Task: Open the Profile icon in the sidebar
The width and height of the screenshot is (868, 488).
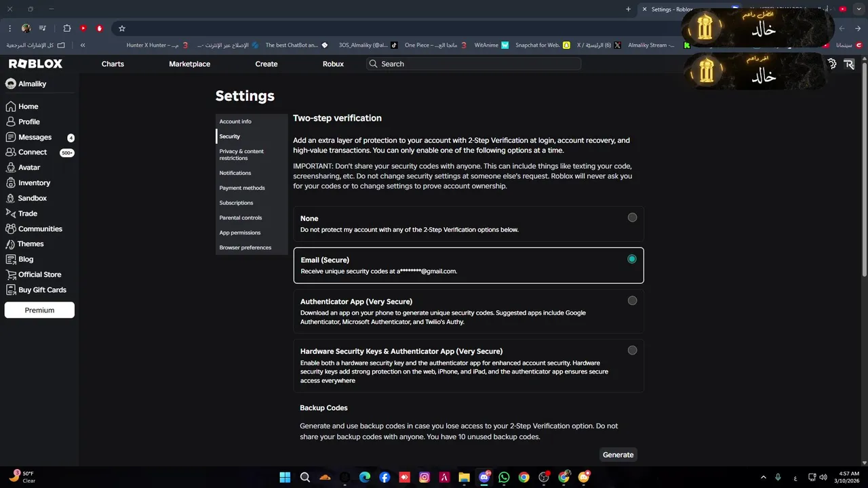Action: [10, 122]
